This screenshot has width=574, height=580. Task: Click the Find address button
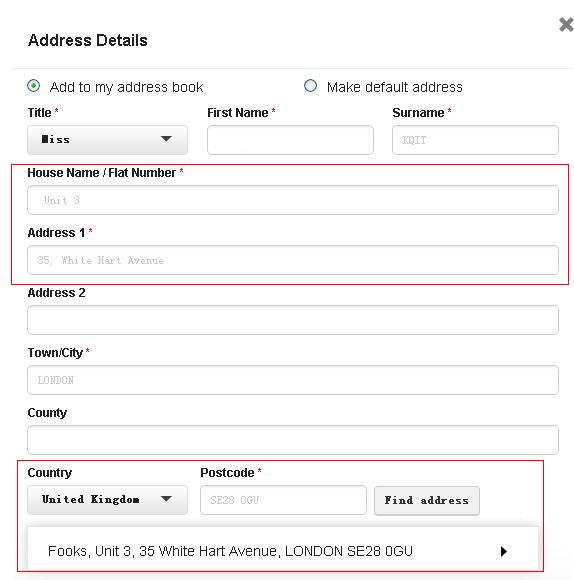[x=427, y=500]
